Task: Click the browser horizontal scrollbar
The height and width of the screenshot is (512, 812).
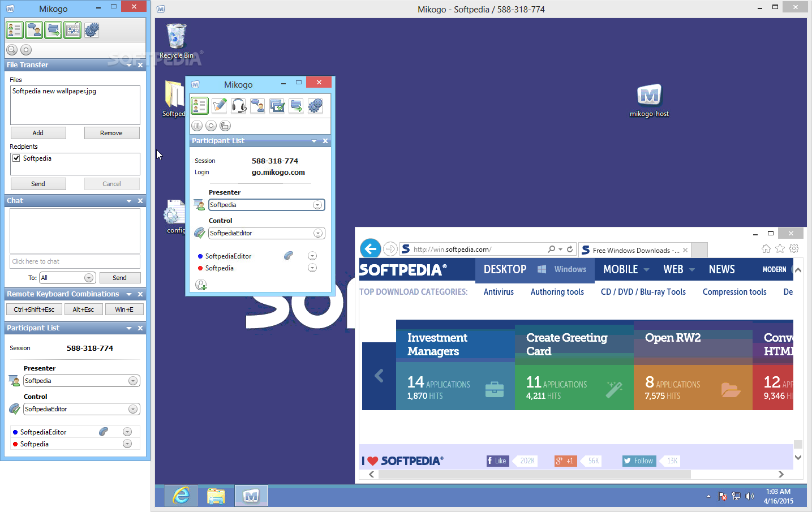Action: pos(534,474)
